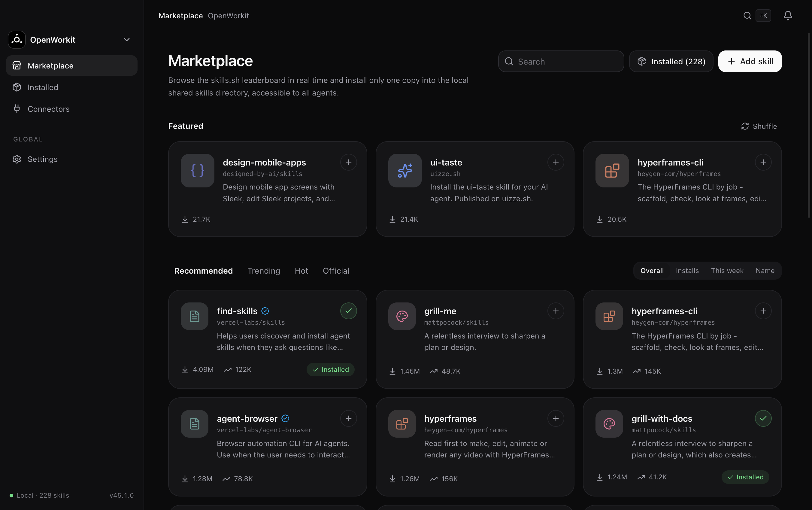Toggle find-skills installed green checkmark
The width and height of the screenshot is (812, 510).
pyautogui.click(x=348, y=311)
